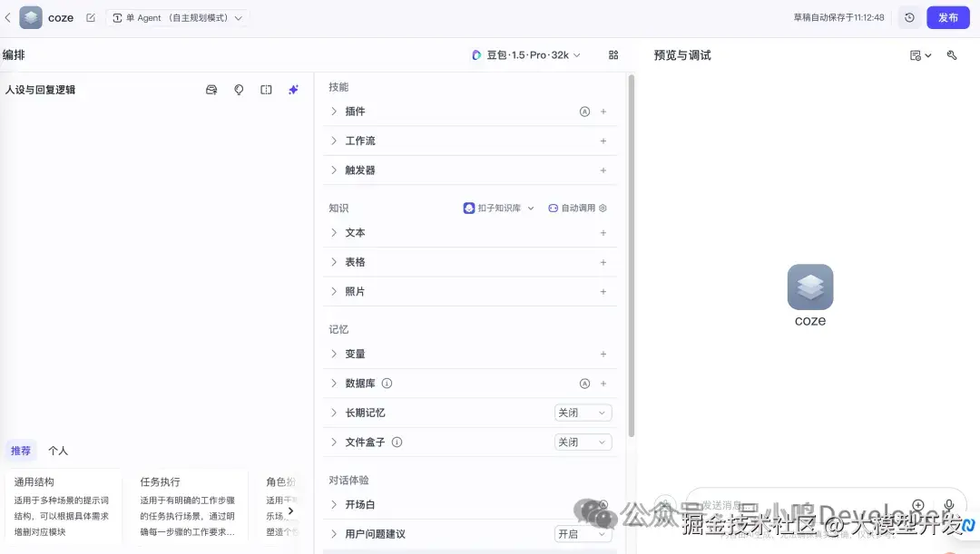The width and height of the screenshot is (980, 554).
Task: Select the 推荐 tab
Action: [21, 451]
